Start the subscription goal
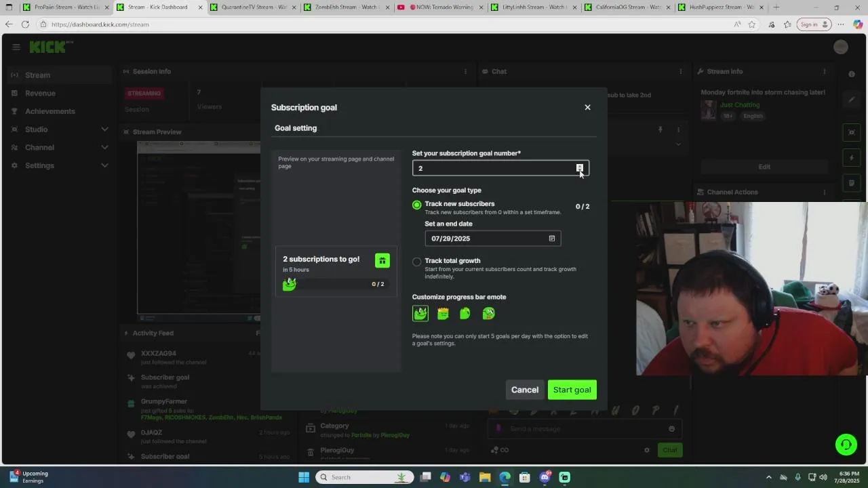Viewport: 868px width, 488px height. [x=572, y=390]
